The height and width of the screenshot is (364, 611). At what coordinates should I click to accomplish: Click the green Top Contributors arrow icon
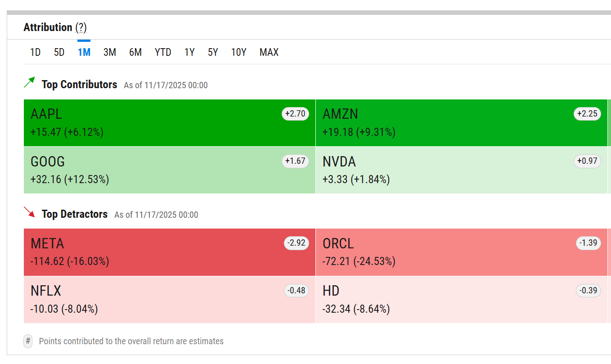coord(29,82)
